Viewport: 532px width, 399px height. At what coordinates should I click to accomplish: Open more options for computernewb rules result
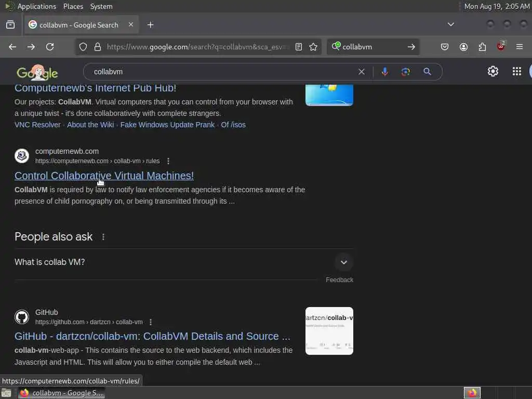[168, 161]
